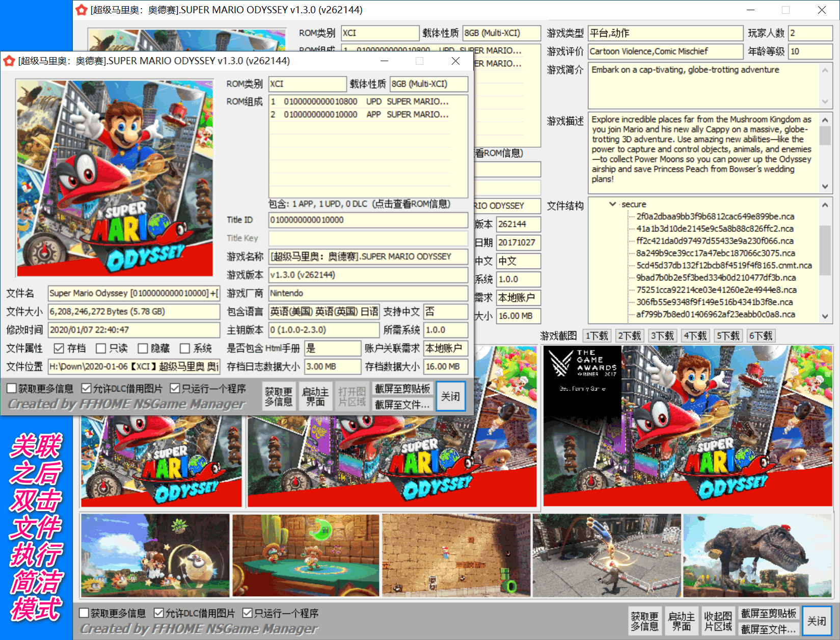Click 文件名 field in front window
This screenshot has width=840, height=640.
(134, 294)
